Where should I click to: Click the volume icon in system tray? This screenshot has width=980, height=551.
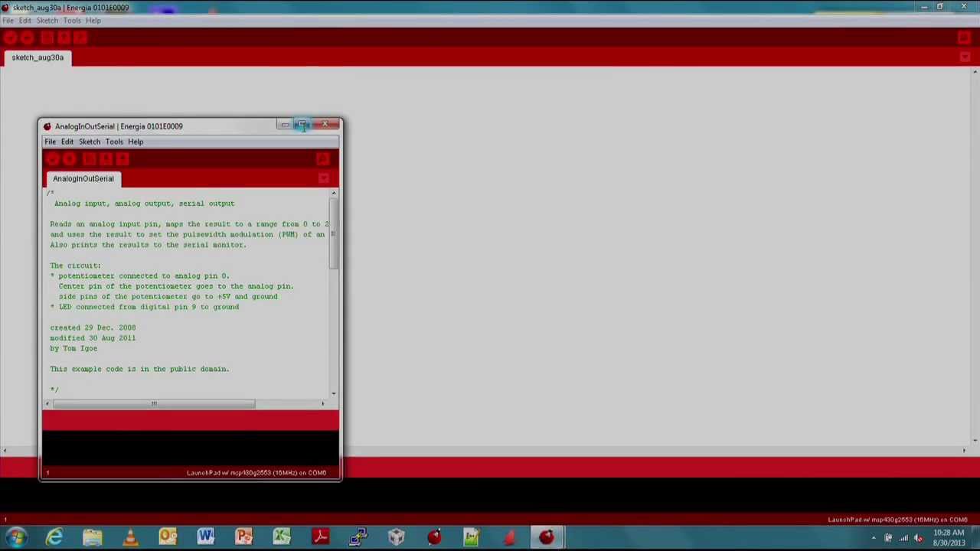919,538
